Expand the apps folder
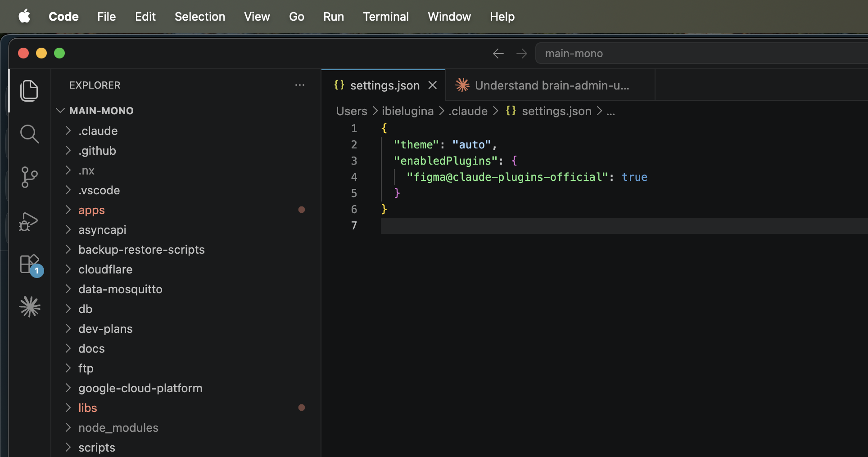 tap(68, 210)
